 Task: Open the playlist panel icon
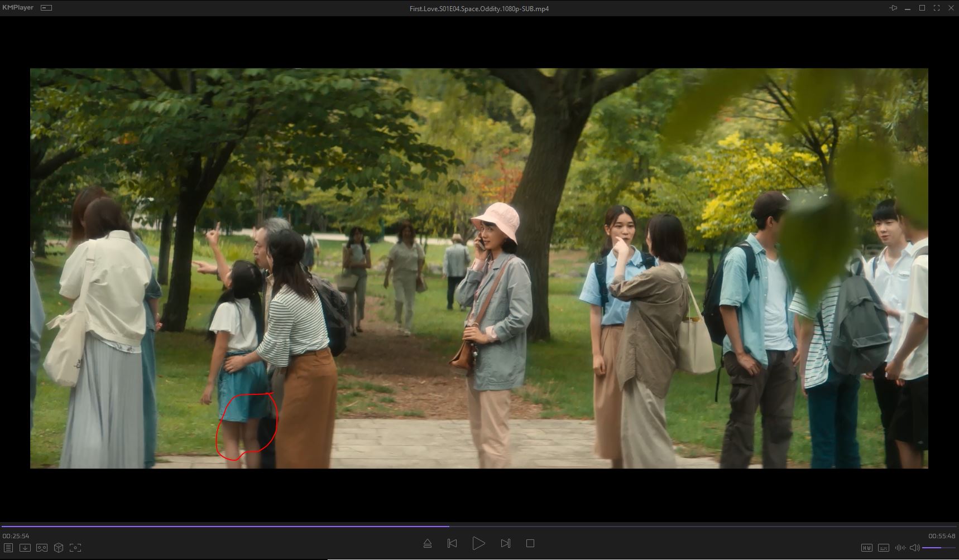pos(8,548)
